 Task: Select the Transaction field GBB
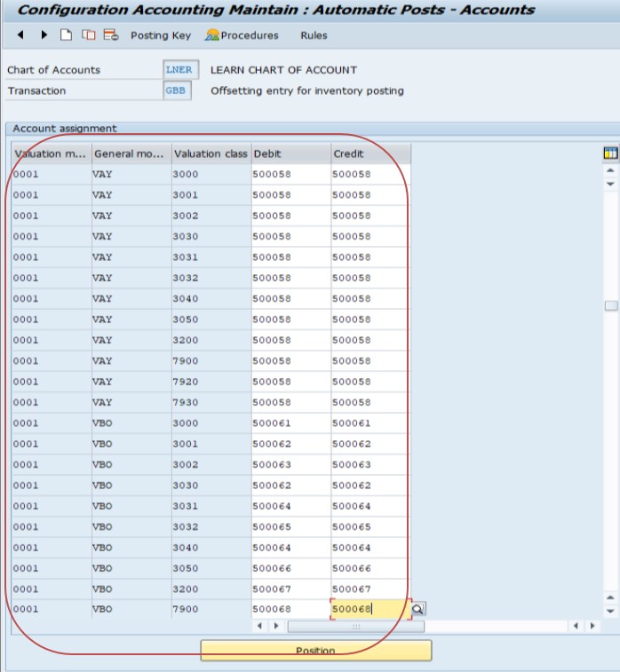click(x=177, y=91)
